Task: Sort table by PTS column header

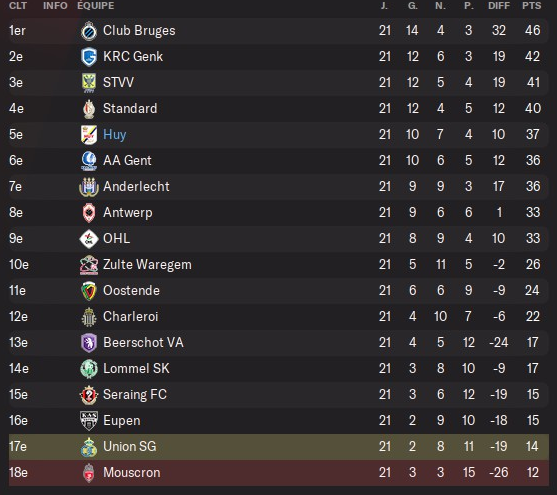Action: coord(531,6)
